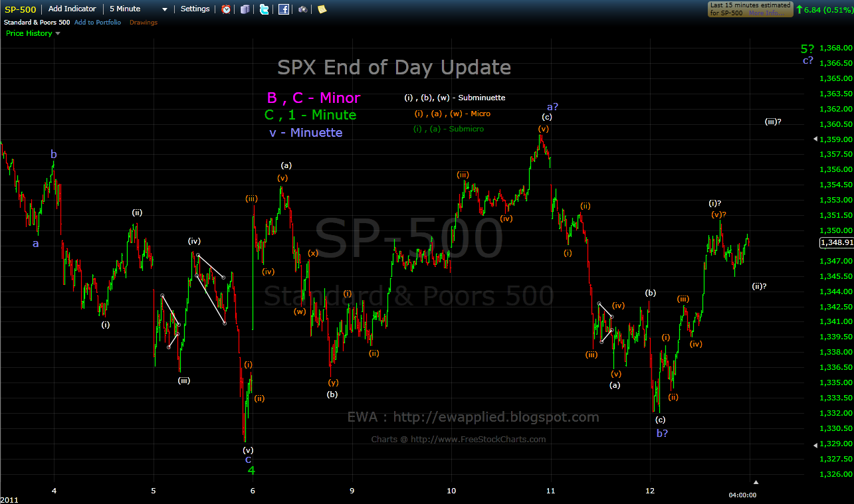Viewport: 854px width, 504px height.
Task: Click the Subminuette legend line
Action: 455,98
